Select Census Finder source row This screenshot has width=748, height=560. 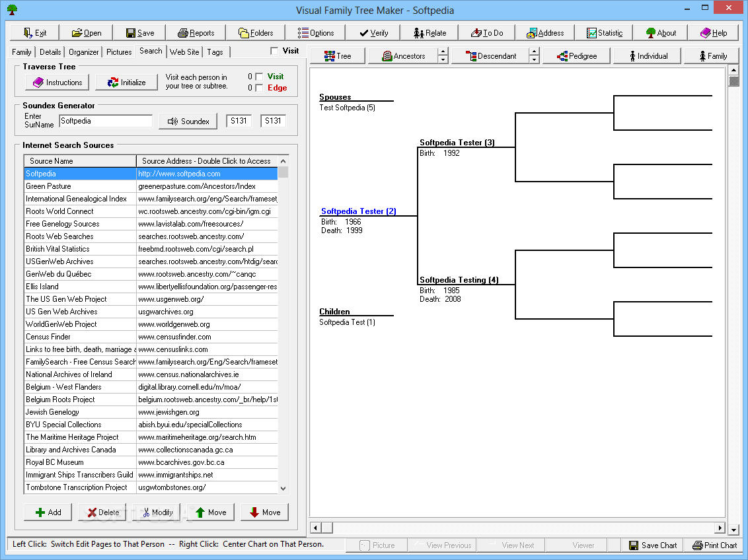pyautogui.click(x=151, y=337)
